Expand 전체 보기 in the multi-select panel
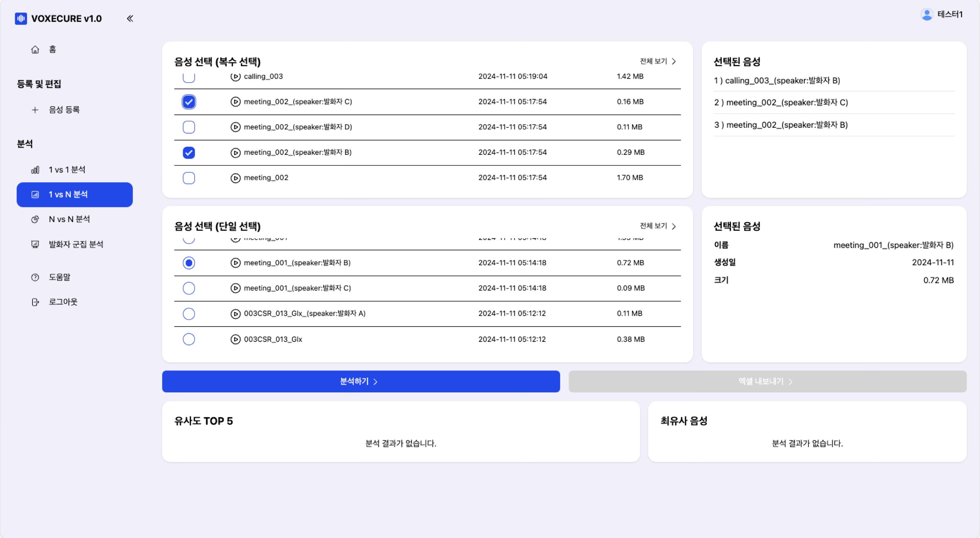 (x=658, y=61)
